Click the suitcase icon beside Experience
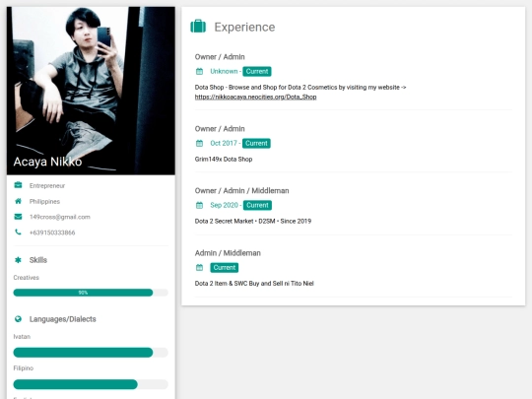The width and height of the screenshot is (532, 399). click(x=198, y=27)
